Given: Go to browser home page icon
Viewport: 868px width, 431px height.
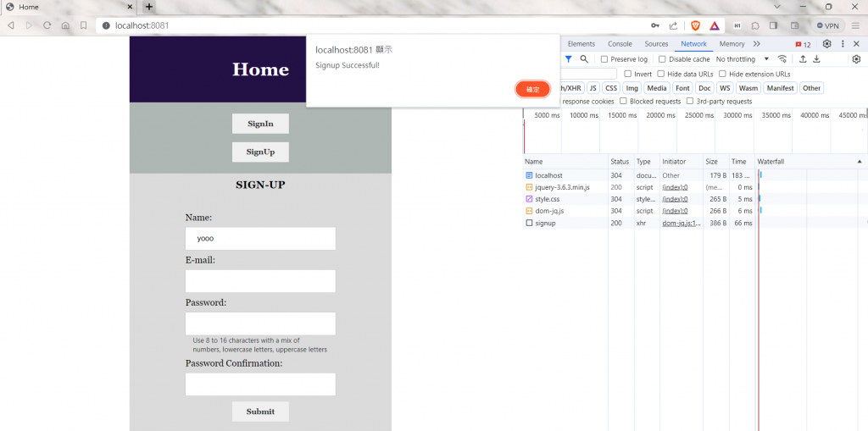Looking at the screenshot, I should (65, 25).
